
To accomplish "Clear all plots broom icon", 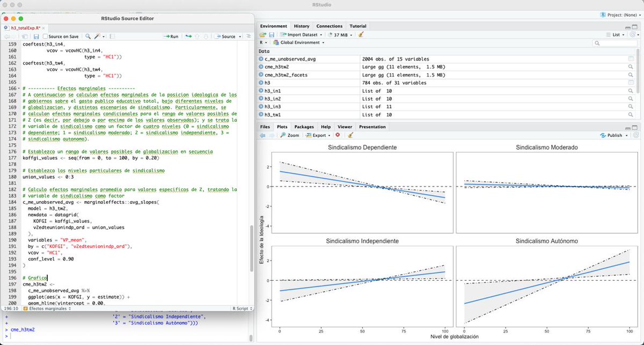I will point(350,135).
